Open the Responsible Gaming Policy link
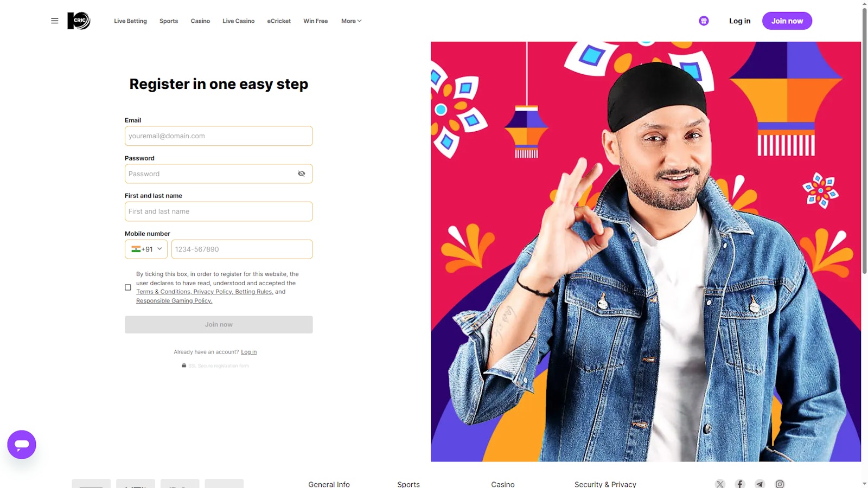 [x=174, y=301]
